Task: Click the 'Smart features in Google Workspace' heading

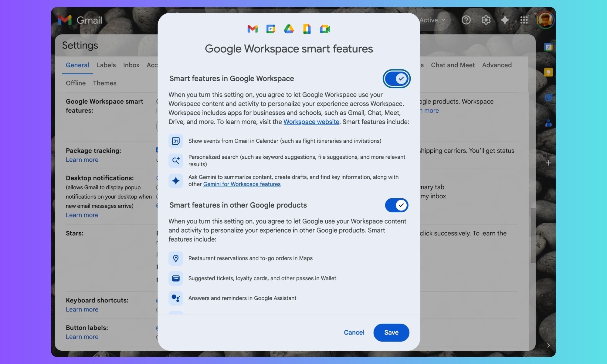Action: click(232, 79)
